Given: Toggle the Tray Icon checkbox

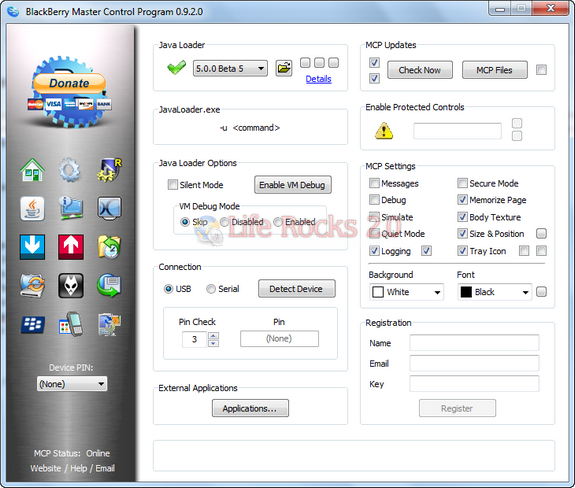Looking at the screenshot, I should click(462, 251).
